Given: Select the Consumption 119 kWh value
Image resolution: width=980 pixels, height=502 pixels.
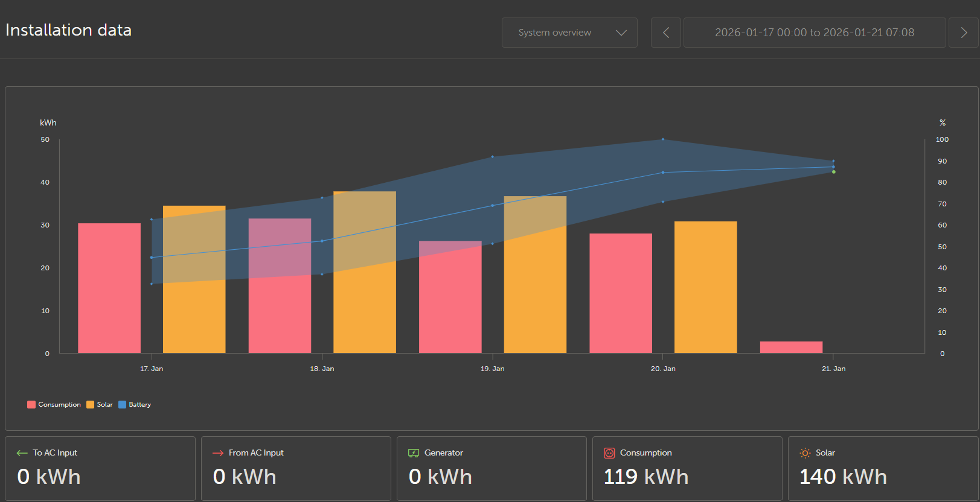Looking at the screenshot, I should [x=646, y=477].
